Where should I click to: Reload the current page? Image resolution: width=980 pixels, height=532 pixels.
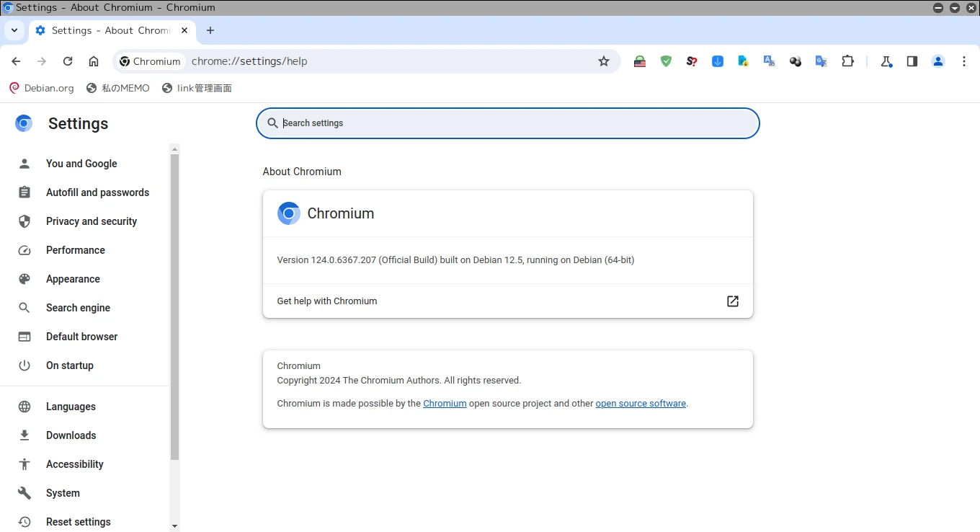coord(68,61)
